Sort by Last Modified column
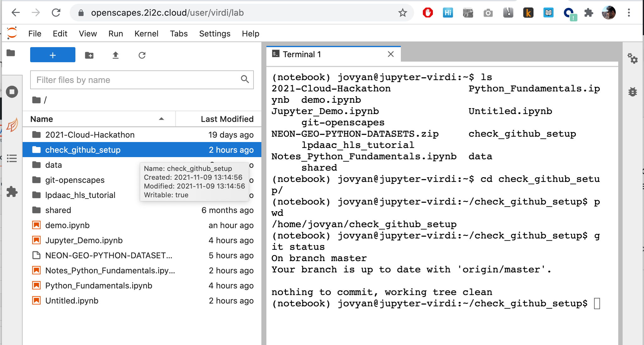This screenshot has width=644, height=345. point(227,119)
